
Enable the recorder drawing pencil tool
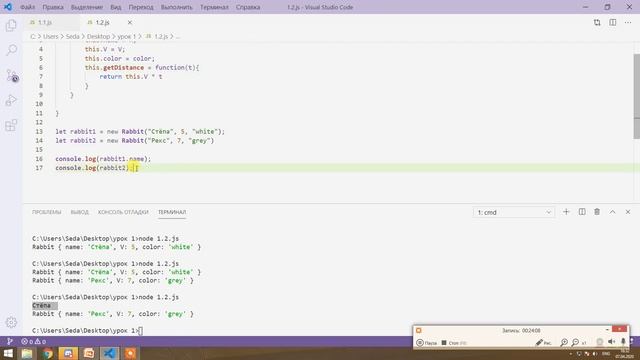(x=543, y=342)
